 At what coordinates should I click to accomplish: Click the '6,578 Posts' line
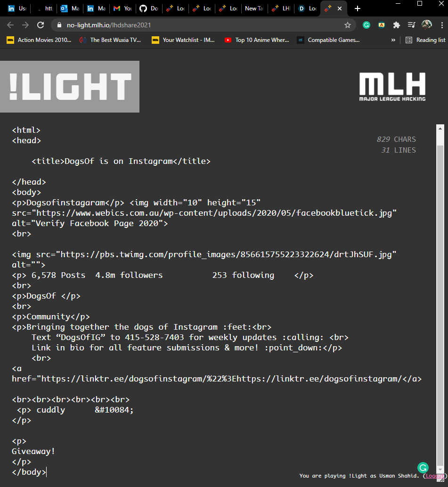(x=163, y=275)
